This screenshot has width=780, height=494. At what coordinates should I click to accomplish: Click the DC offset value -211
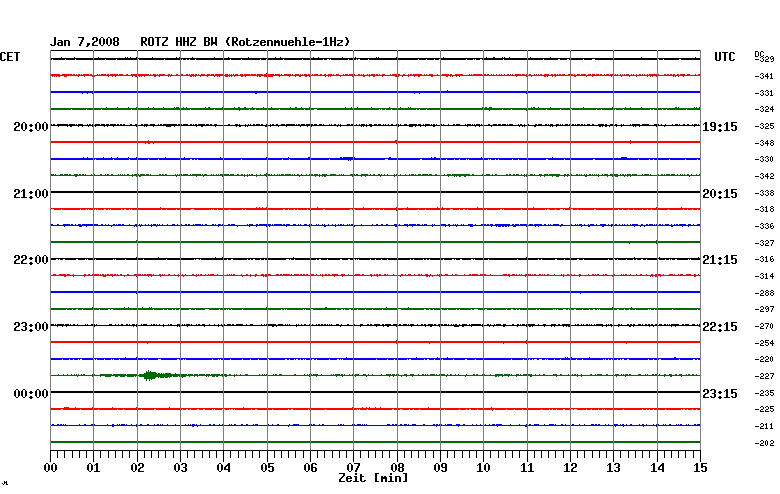[x=765, y=426]
